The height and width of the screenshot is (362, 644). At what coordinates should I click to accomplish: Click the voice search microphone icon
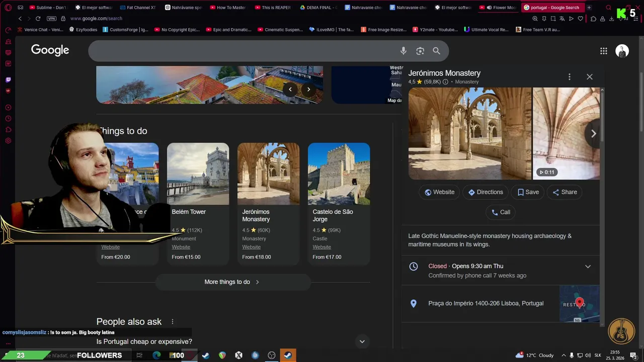click(403, 51)
